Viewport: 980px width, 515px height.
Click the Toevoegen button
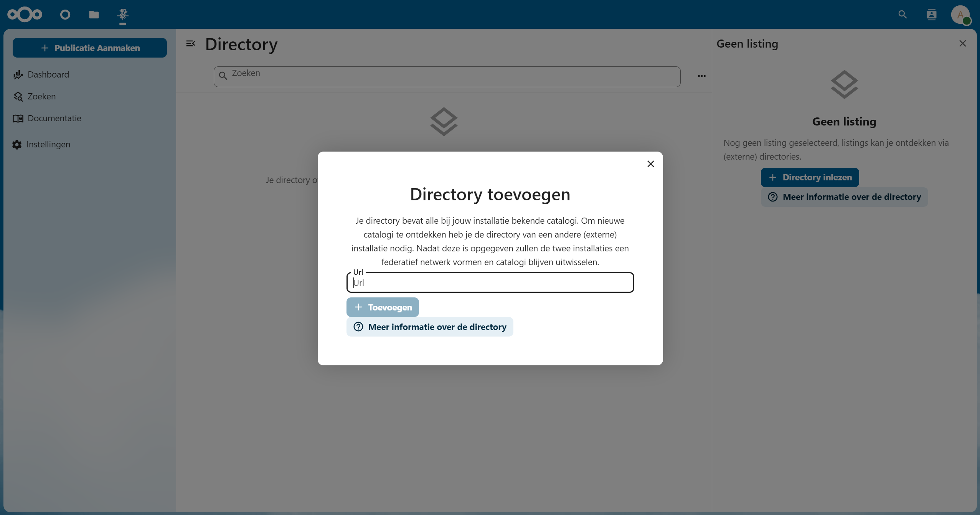click(382, 307)
